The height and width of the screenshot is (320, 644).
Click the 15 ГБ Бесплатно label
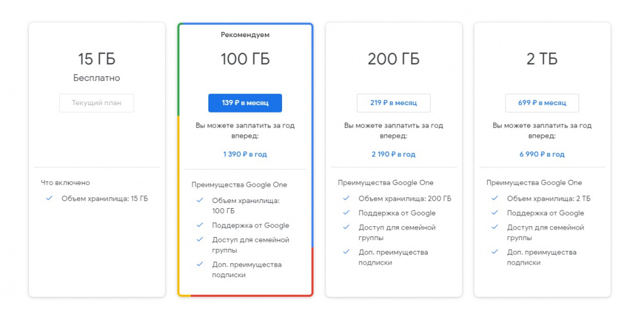pos(96,79)
